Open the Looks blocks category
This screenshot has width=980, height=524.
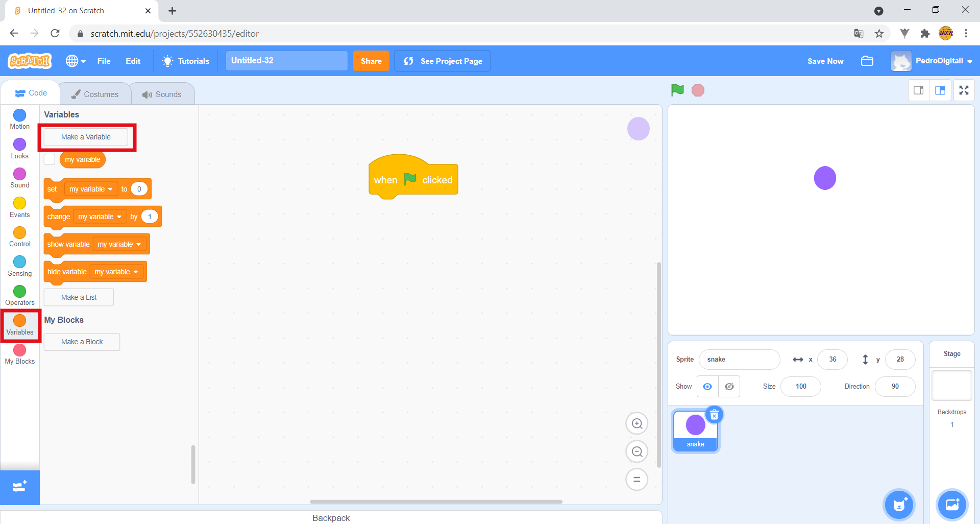pos(20,149)
